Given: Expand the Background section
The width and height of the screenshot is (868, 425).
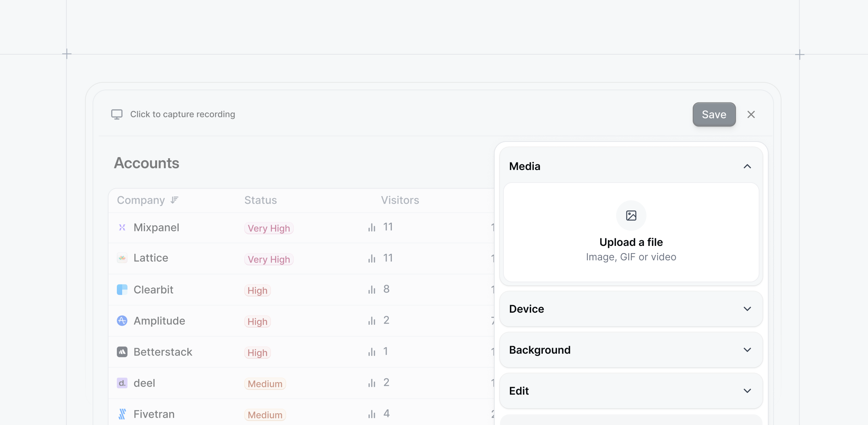Looking at the screenshot, I should point(747,350).
